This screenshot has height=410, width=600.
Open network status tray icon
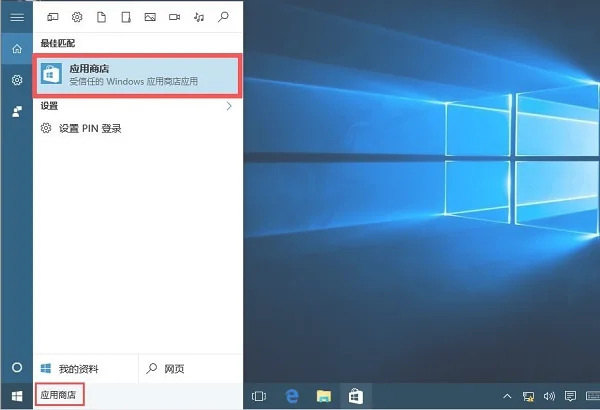(528, 396)
